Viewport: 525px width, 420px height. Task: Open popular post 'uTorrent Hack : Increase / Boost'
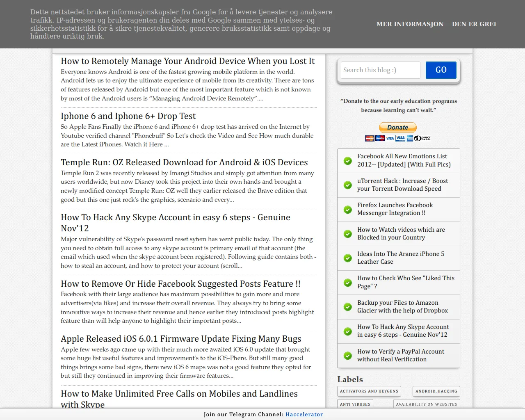[402, 185]
